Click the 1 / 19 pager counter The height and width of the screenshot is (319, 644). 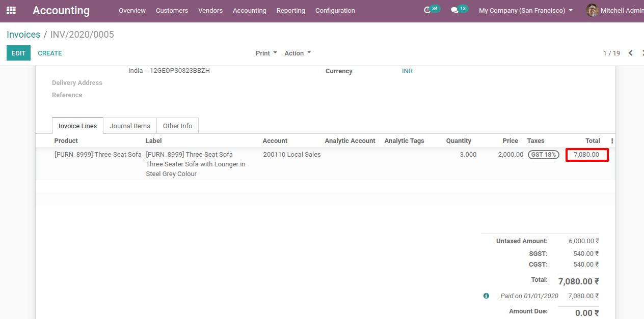click(611, 53)
